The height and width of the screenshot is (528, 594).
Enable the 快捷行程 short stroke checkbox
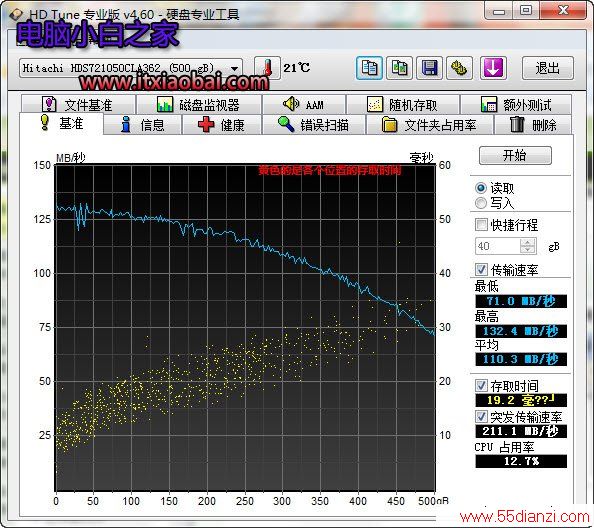[481, 225]
